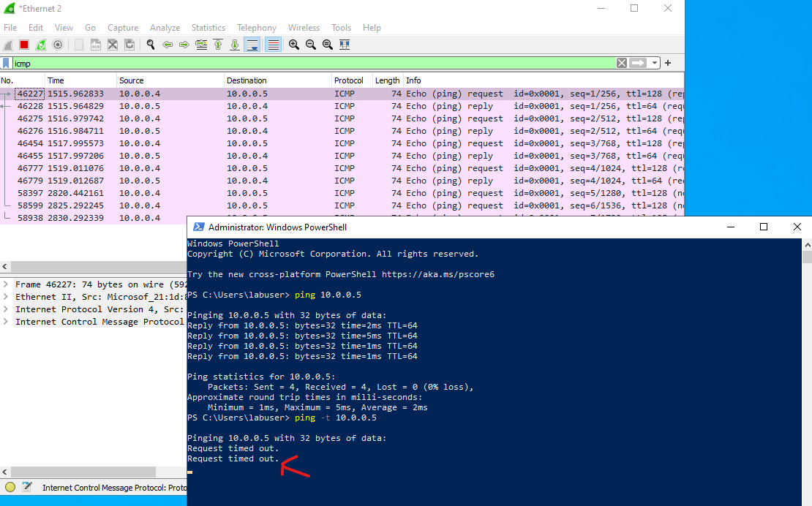Image resolution: width=812 pixels, height=506 pixels.
Task: Open the Wireless menu
Action: coord(304,28)
